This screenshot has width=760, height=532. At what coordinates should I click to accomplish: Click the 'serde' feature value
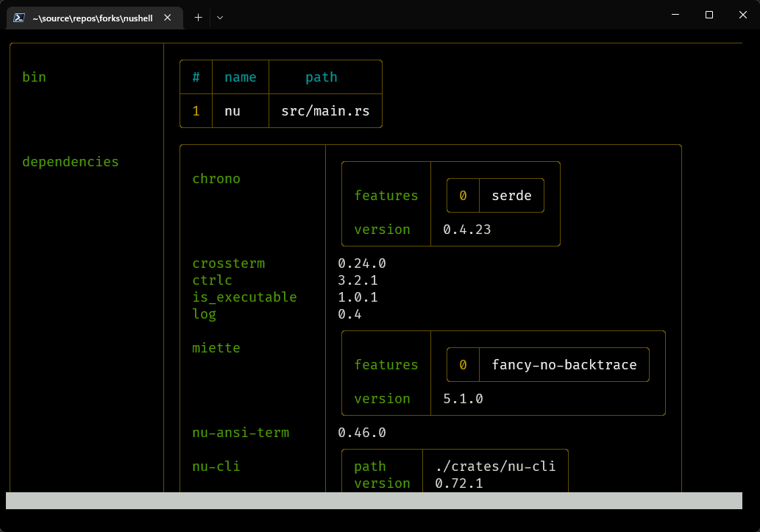(511, 196)
